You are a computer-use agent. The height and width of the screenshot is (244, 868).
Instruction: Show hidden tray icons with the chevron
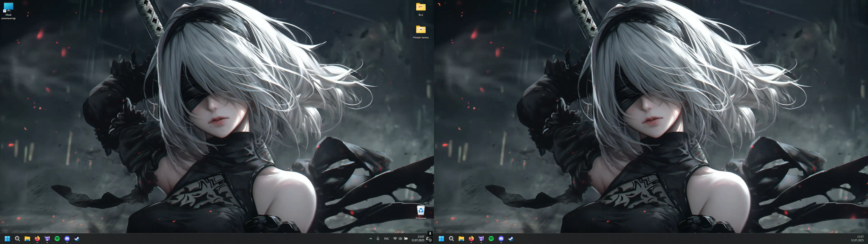[371, 239]
